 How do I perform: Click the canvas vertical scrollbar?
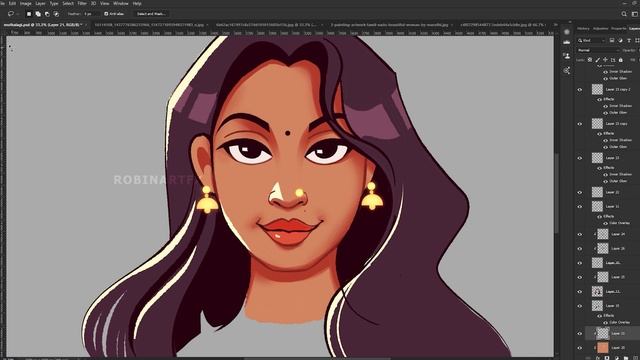coord(556,193)
